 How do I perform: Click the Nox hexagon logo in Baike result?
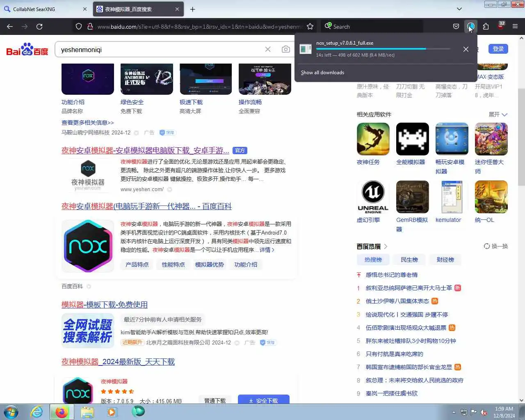pos(88,246)
